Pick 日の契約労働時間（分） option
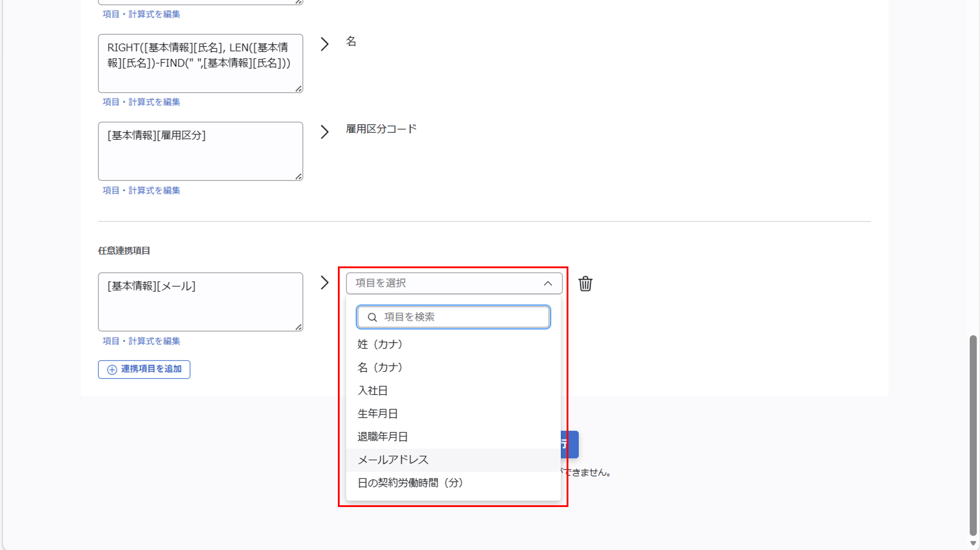 453,483
